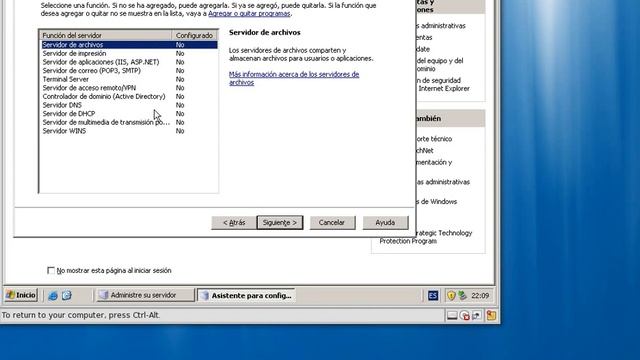The image size is (640, 360).
Task: Launch Internet Explorer from quick launch
Action: click(x=53, y=295)
